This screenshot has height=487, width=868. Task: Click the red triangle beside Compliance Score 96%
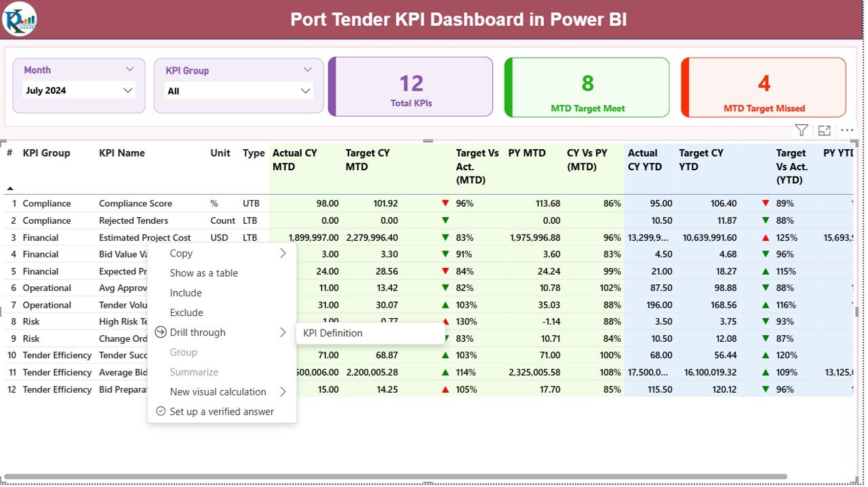click(x=446, y=203)
